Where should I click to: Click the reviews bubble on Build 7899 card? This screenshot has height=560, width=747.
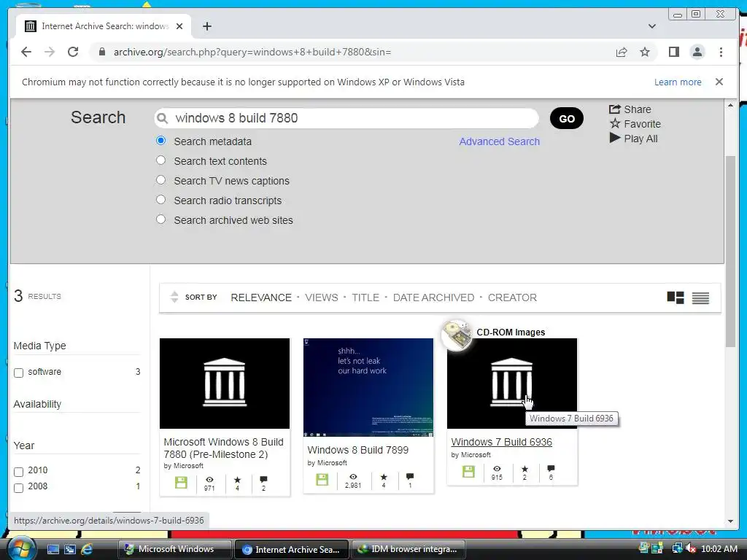[410, 477]
